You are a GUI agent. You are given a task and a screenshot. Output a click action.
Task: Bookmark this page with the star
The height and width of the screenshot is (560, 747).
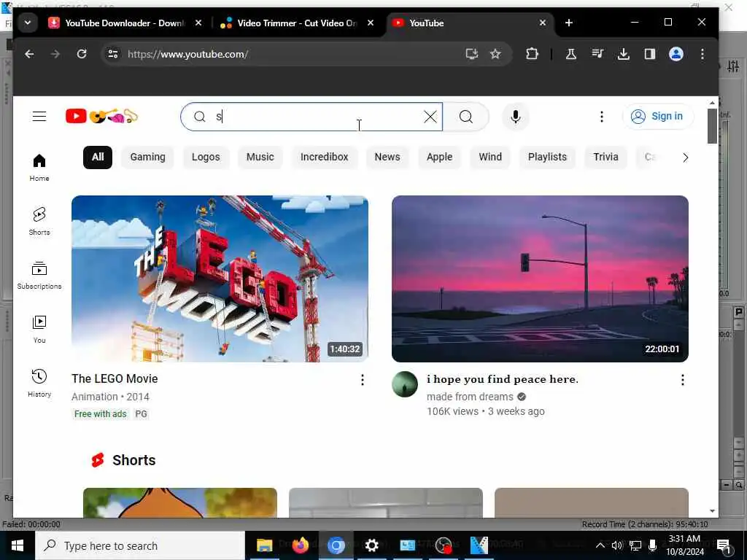pos(495,54)
